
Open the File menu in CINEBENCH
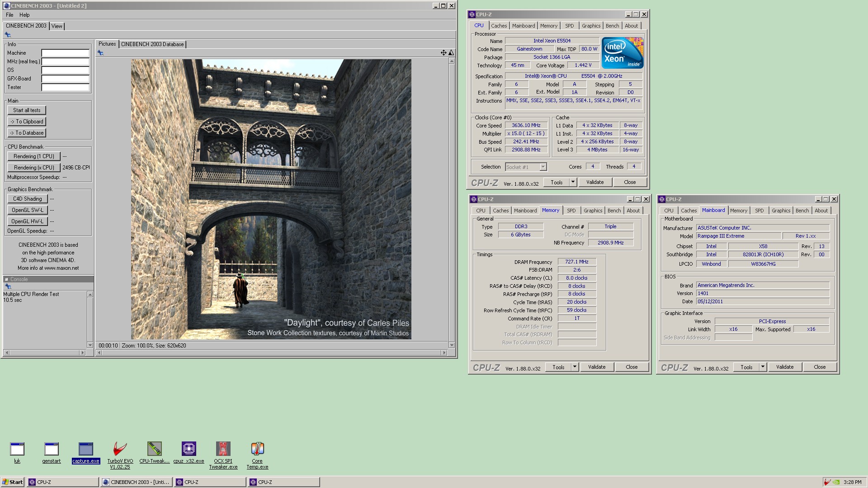9,15
